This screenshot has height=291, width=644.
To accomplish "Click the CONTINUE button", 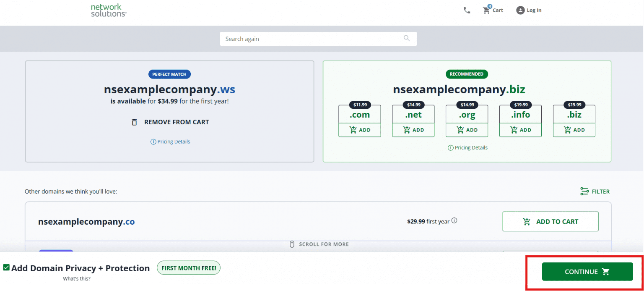I will pos(587,271).
